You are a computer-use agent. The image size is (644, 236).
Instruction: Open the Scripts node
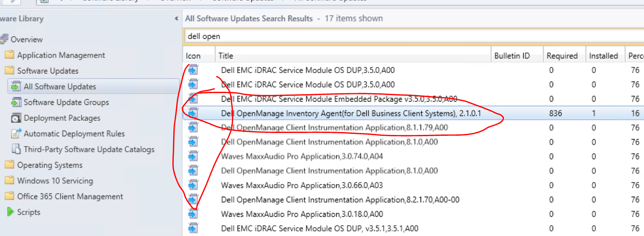click(x=29, y=212)
